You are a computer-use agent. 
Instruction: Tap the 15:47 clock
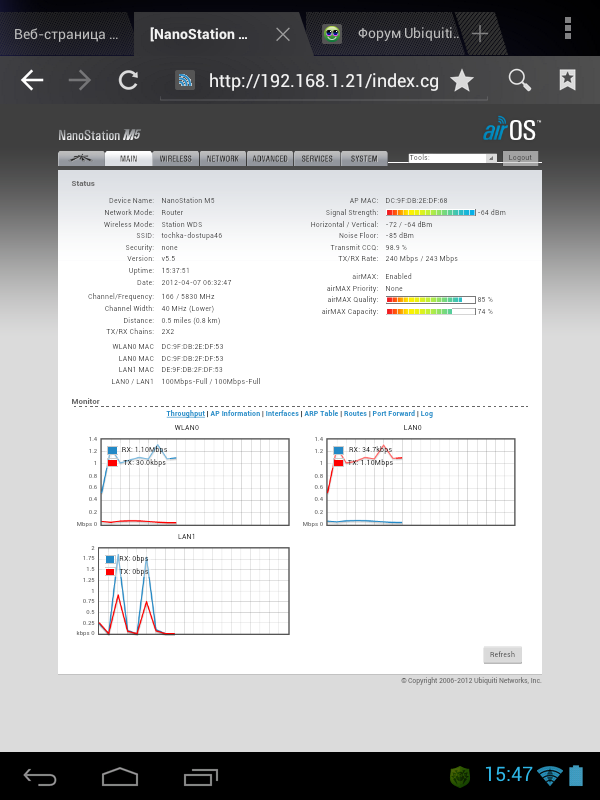509,775
